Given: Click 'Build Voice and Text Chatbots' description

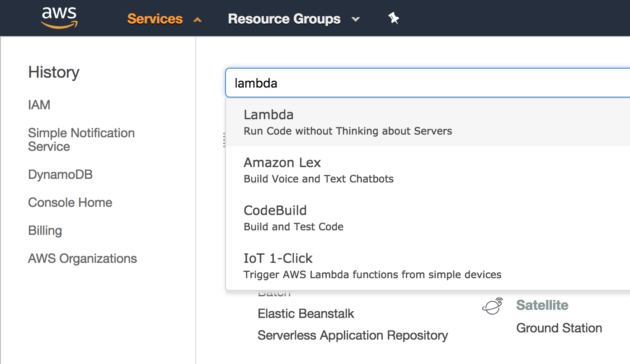Looking at the screenshot, I should [x=319, y=179].
